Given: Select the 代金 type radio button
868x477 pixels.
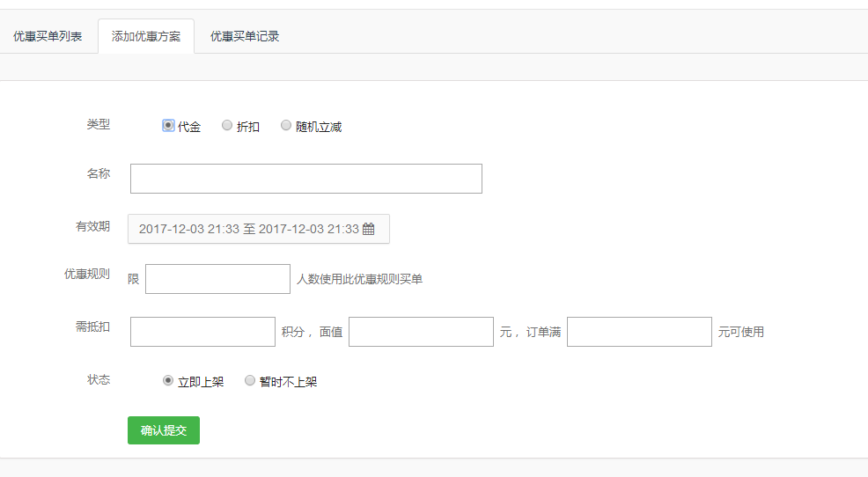Looking at the screenshot, I should click(168, 126).
